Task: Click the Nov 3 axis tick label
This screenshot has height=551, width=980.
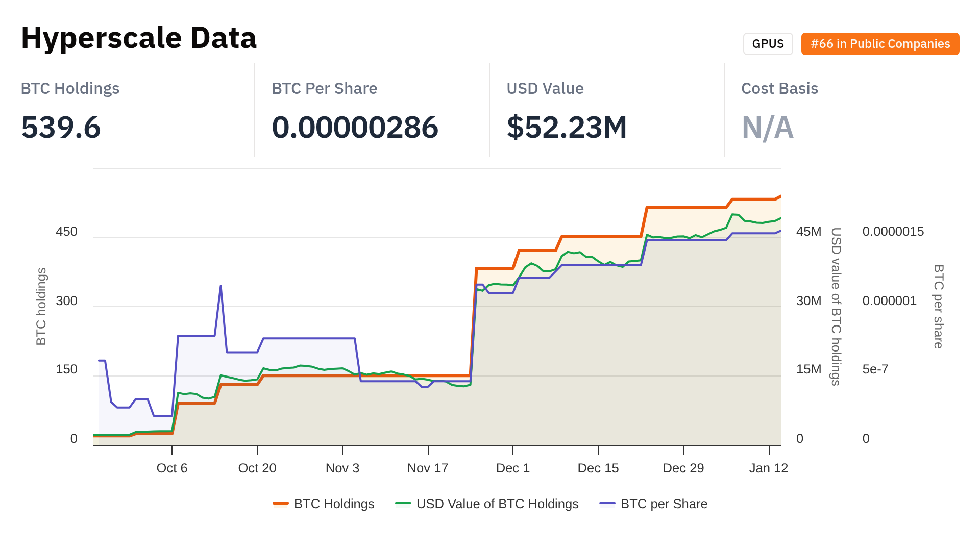Action: tap(342, 468)
